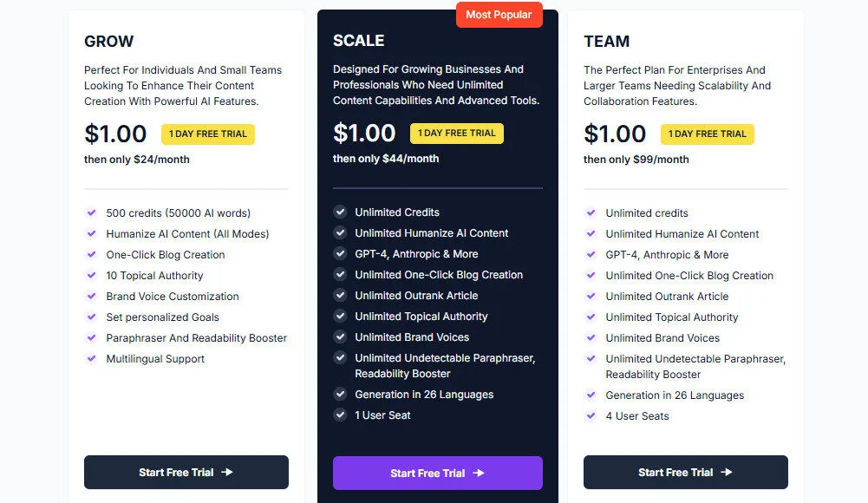Click the checkmark next to Multilingual Support
Screen dimensions: 868x503
pos(91,358)
